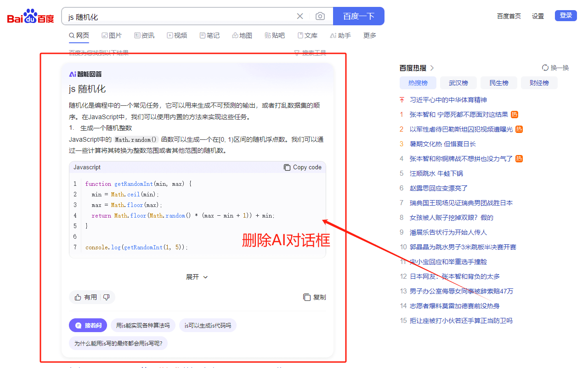Open '瑞典国王现场见证瑞典男团战胜日本'

point(461,203)
